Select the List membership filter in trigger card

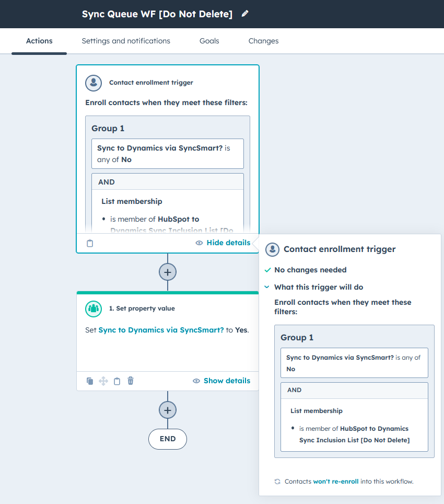coord(168,211)
